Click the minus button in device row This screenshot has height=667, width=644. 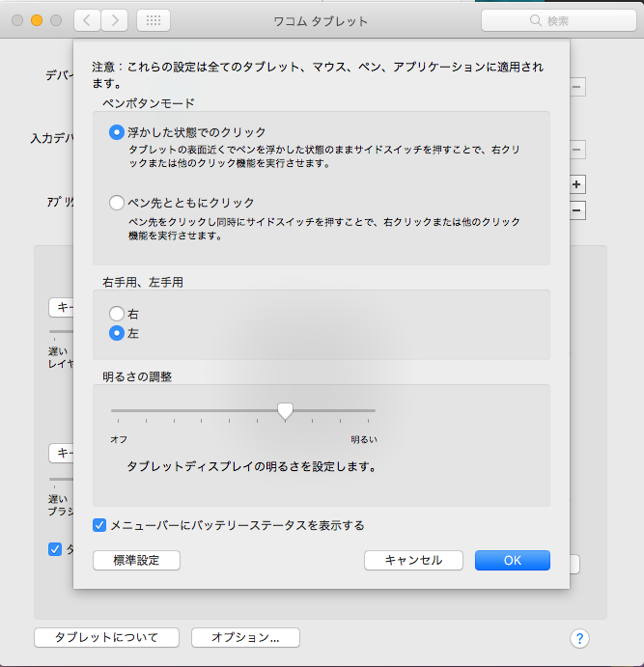click(x=577, y=87)
